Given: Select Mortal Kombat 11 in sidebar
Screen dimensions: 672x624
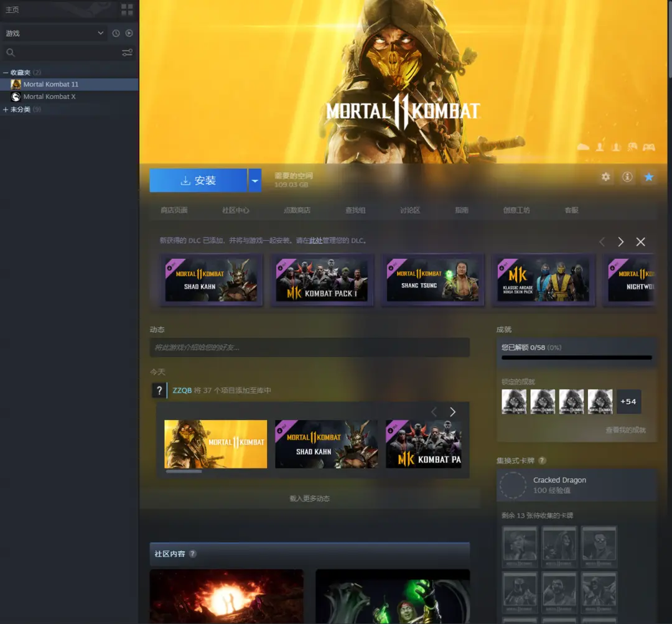Looking at the screenshot, I should 69,85.
